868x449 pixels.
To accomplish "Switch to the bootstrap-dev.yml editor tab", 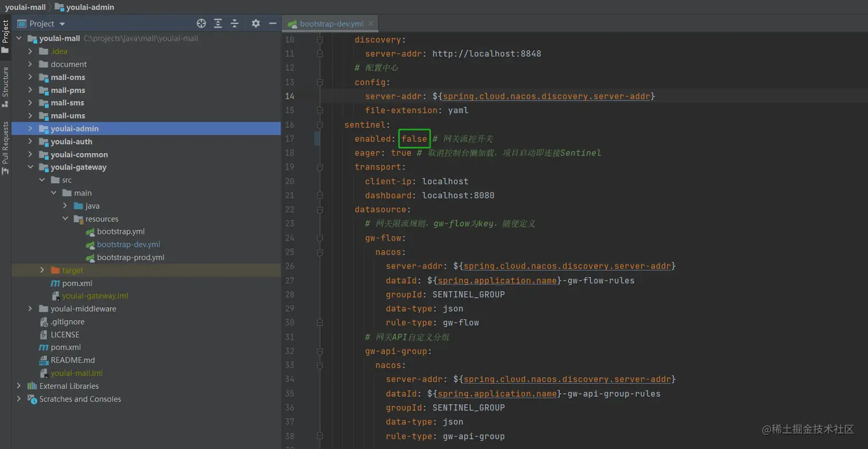I will [331, 24].
